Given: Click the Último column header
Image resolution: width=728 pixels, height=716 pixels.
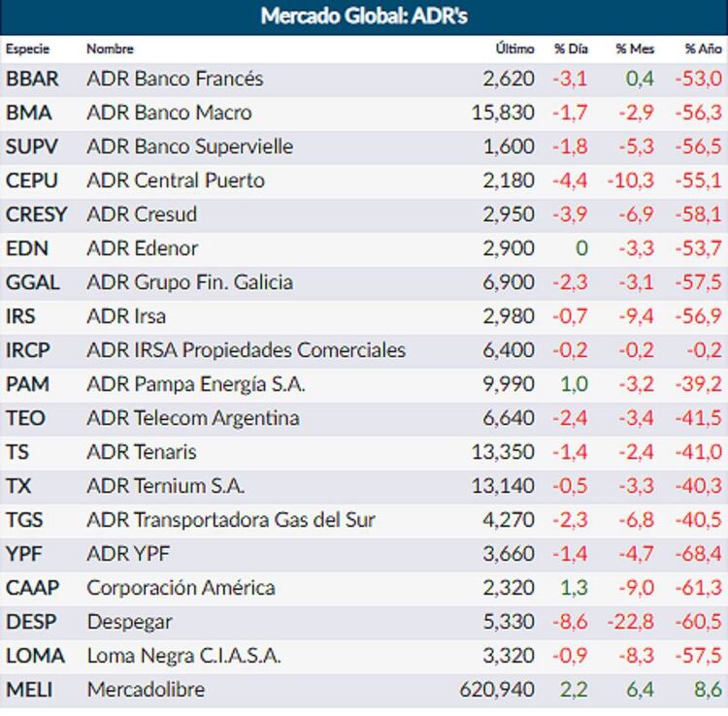Looking at the screenshot, I should click(x=514, y=49).
